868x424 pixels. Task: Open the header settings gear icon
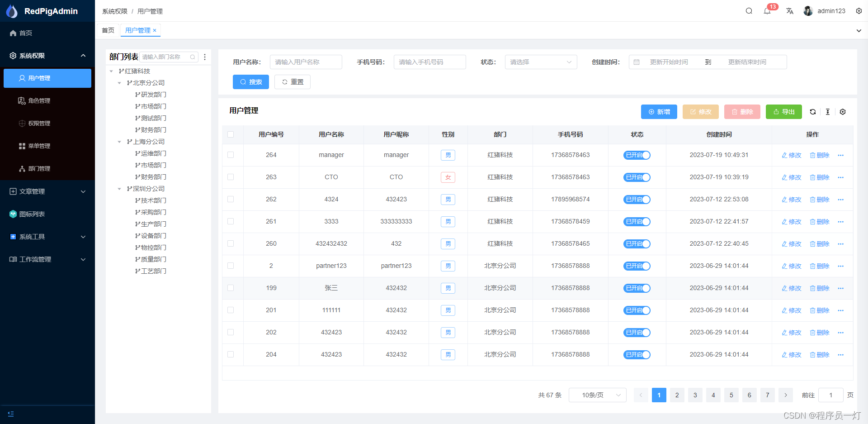859,11
